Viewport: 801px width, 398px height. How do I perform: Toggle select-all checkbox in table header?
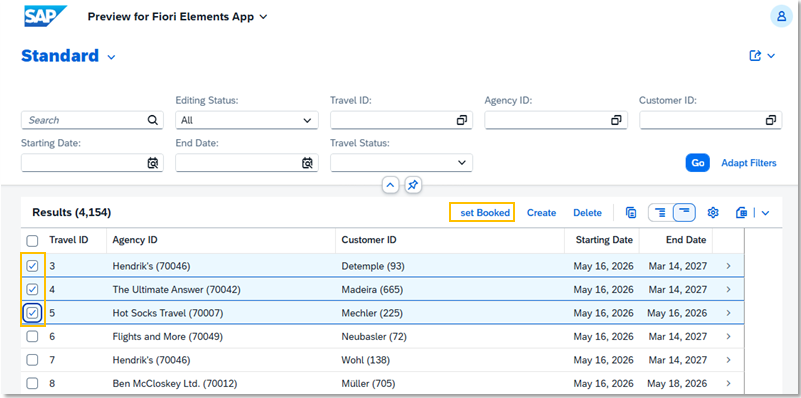tap(32, 240)
